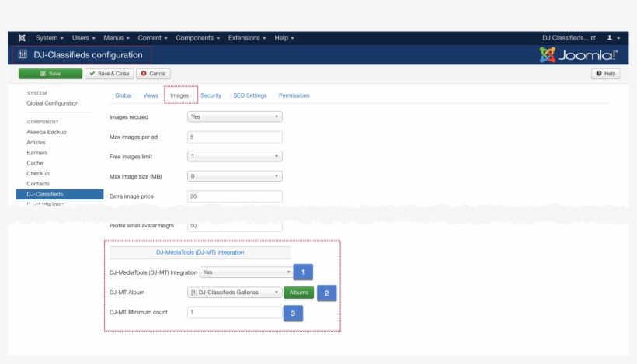Click the green Save button

pos(50,74)
